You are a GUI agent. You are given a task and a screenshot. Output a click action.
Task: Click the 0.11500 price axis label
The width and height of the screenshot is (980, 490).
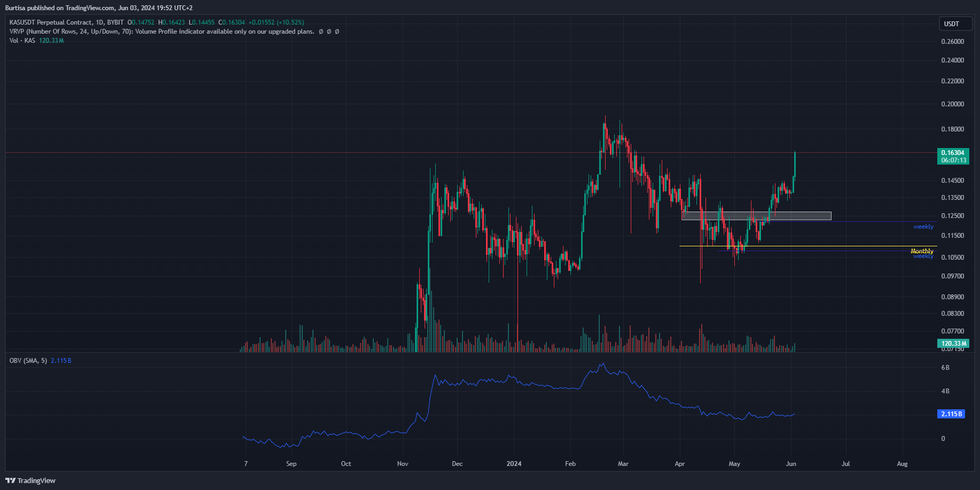click(953, 236)
